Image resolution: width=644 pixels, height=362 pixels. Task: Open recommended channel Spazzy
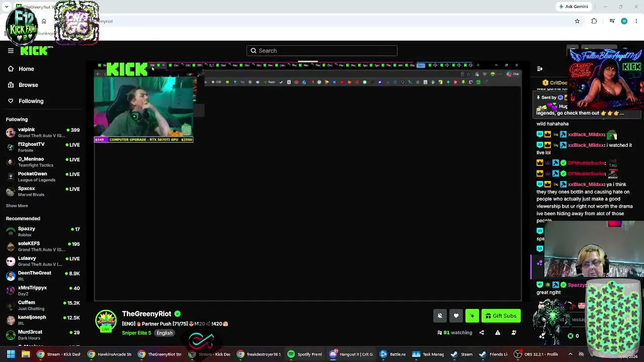[x=43, y=232]
